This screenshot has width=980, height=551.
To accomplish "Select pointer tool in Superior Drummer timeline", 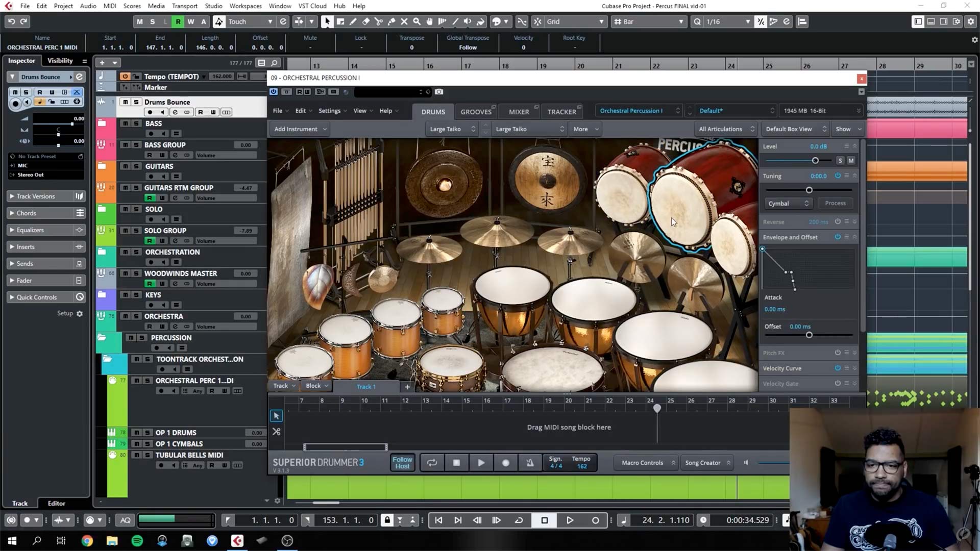I will pos(276,416).
